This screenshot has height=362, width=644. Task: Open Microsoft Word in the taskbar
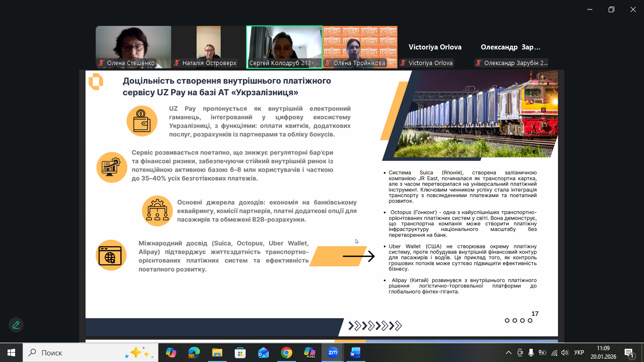tap(355, 353)
